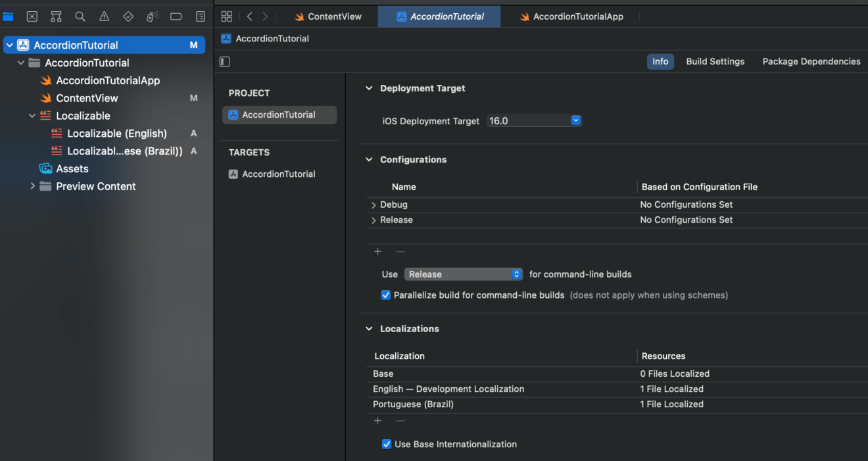Open the Breakpoint navigator icon

click(176, 16)
